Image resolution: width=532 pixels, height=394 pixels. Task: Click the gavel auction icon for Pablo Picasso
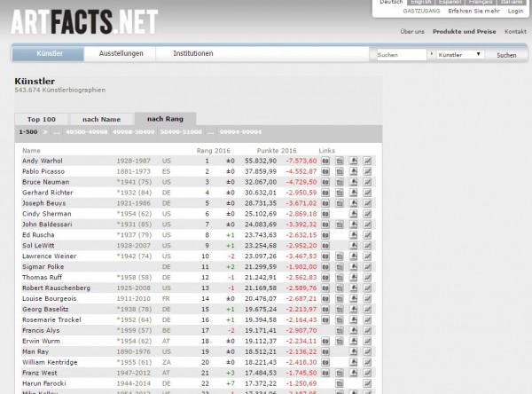[353, 171]
